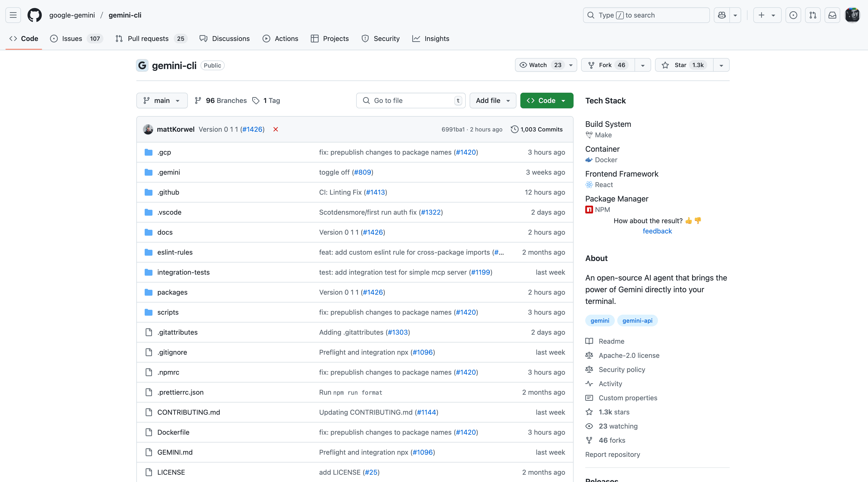The width and height of the screenshot is (868, 482).
Task: Open the green Code dropdown button
Action: 546,100
